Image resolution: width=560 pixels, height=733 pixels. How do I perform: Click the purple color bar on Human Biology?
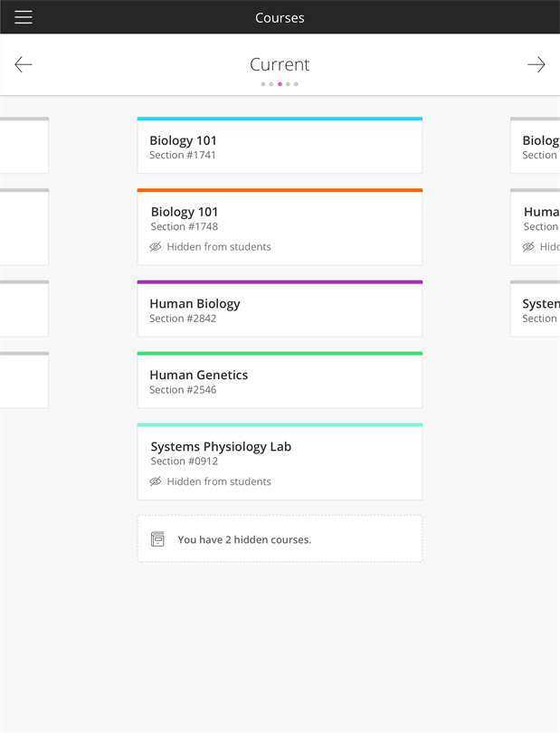coord(280,282)
